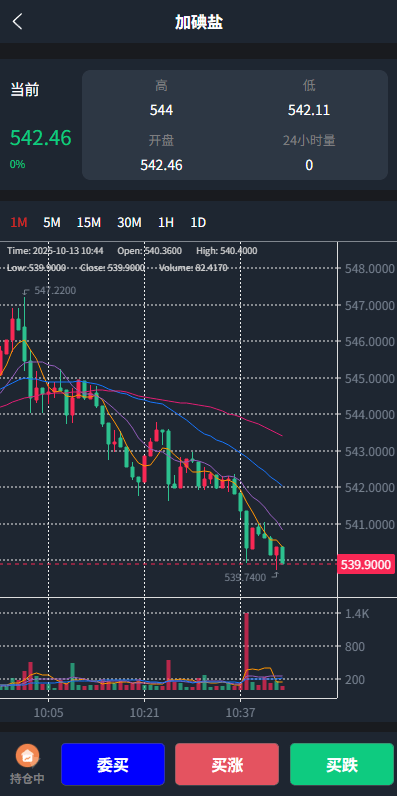Select the 1M timeframe tab
Viewport: 397px width, 796px height.
click(19, 222)
